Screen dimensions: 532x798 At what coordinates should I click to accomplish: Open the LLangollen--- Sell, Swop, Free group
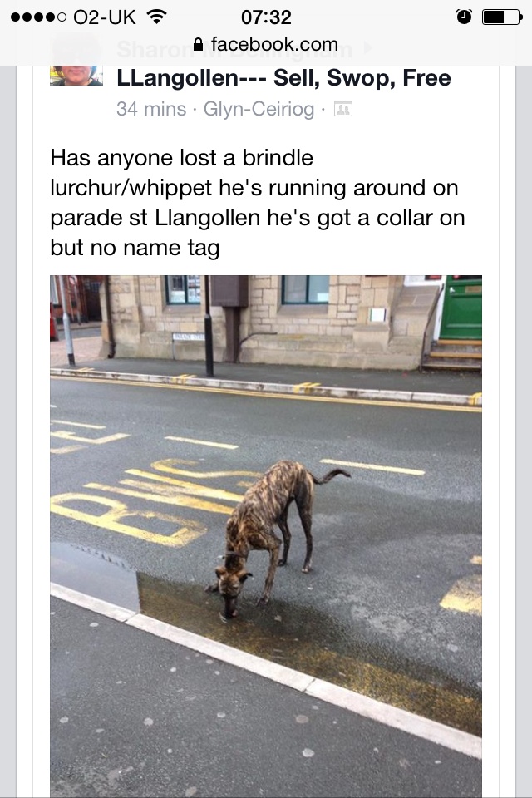(x=283, y=78)
